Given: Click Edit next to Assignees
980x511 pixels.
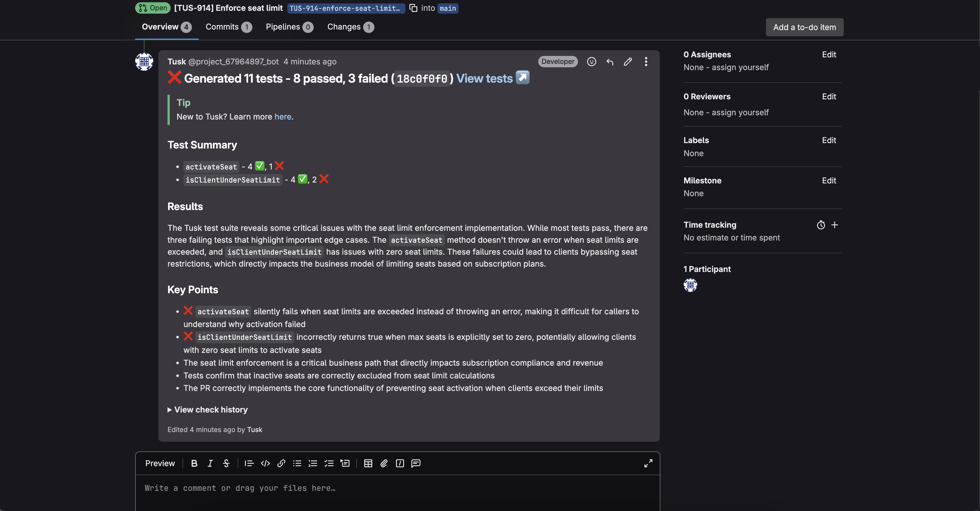Looking at the screenshot, I should pyautogui.click(x=829, y=55).
